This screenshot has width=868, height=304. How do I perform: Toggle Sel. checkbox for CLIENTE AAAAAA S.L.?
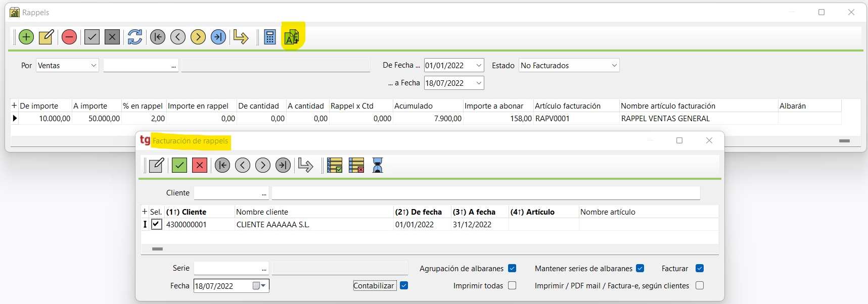157,224
